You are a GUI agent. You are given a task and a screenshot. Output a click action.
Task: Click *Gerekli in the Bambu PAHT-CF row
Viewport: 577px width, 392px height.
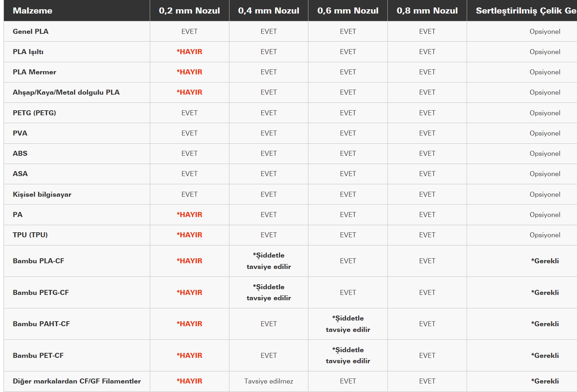pyautogui.click(x=545, y=324)
